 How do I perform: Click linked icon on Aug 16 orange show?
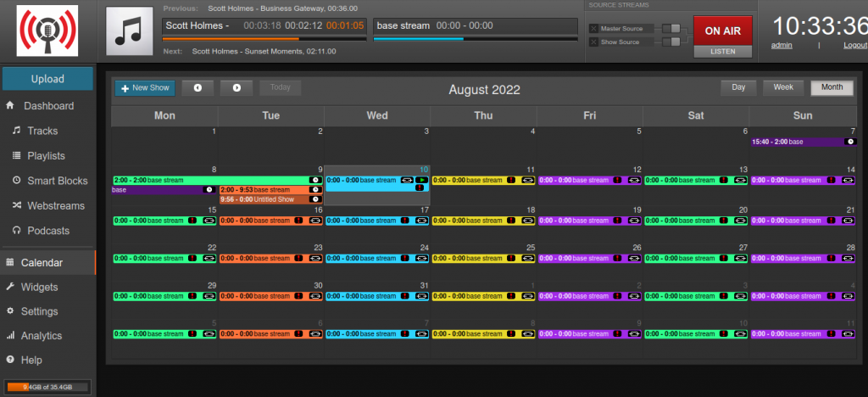315,221
